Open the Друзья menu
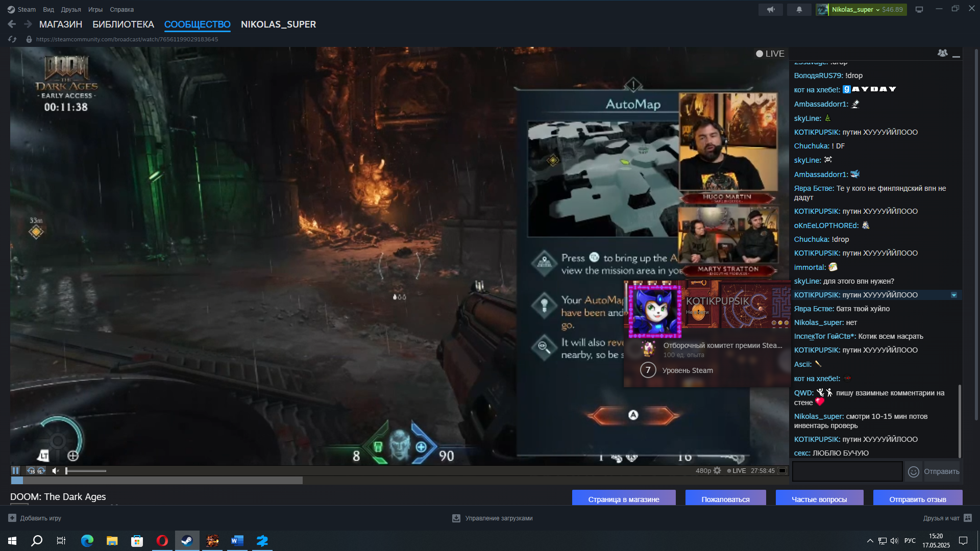The image size is (980, 551). [x=71, y=9]
